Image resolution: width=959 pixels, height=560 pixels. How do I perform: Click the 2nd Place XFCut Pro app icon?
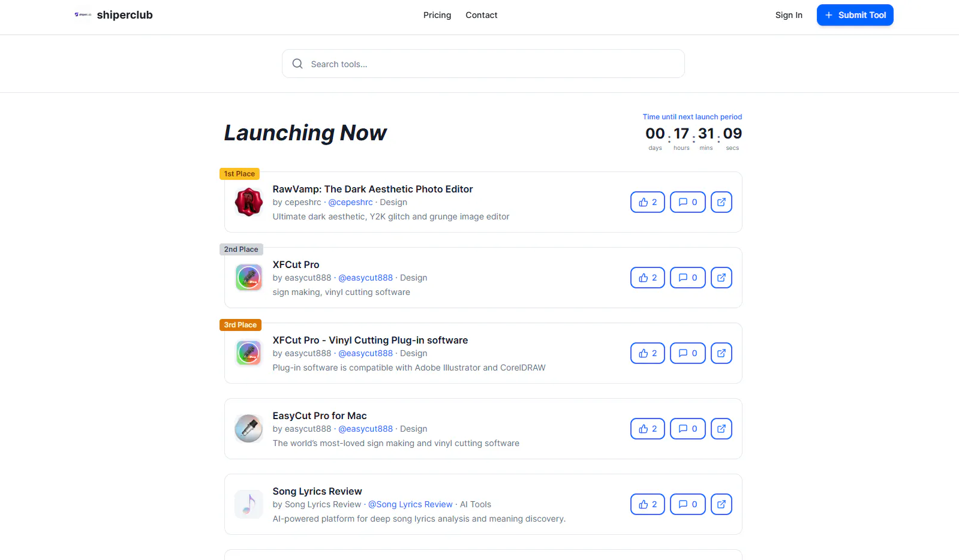click(x=249, y=278)
